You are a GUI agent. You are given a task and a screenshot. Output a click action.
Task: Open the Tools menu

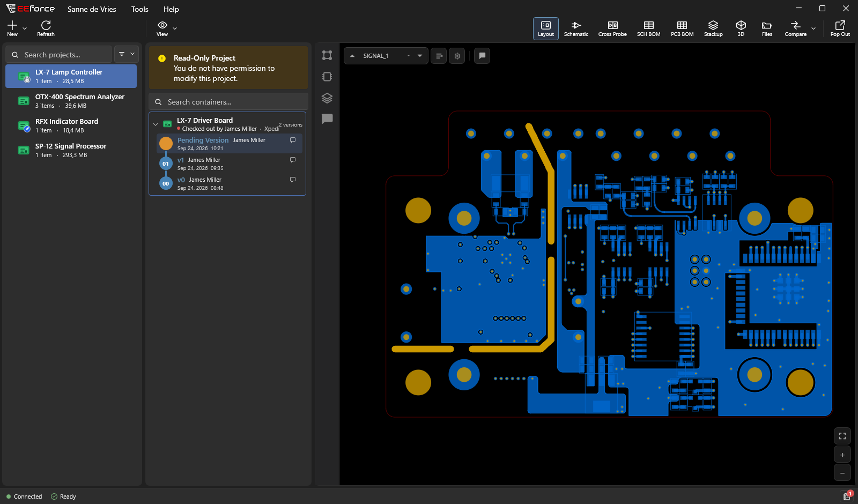(140, 9)
